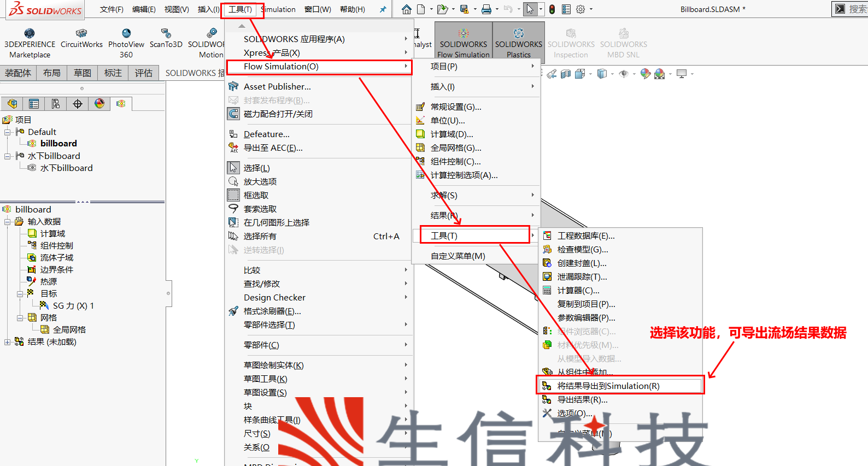Image resolution: width=868 pixels, height=466 pixels.
Task: Print the document
Action: (x=486, y=9)
